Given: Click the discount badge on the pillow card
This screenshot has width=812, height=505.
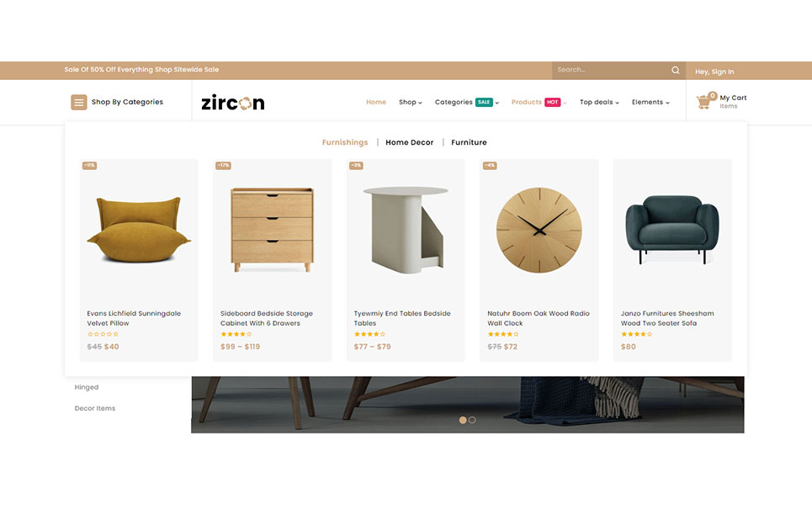Looking at the screenshot, I should pyautogui.click(x=89, y=166).
